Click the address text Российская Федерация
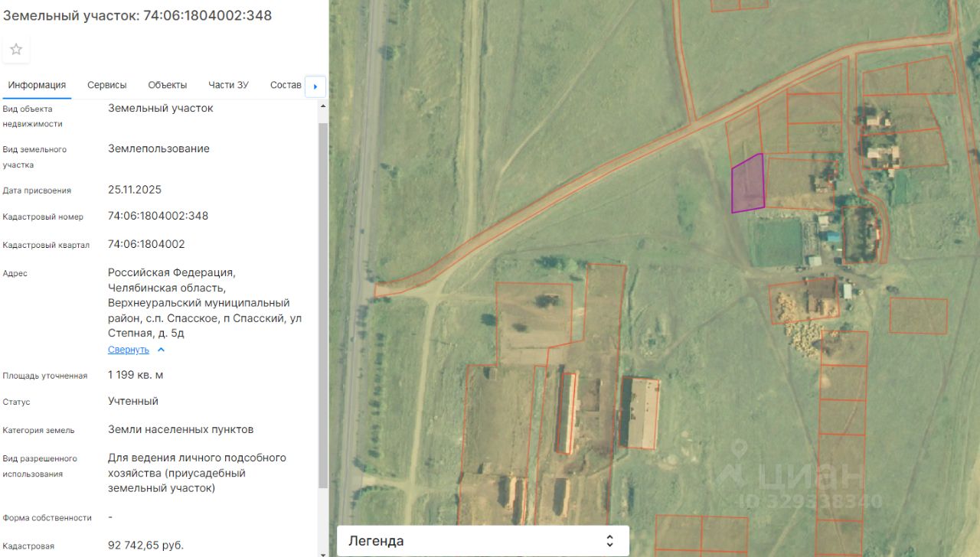 pos(171,272)
